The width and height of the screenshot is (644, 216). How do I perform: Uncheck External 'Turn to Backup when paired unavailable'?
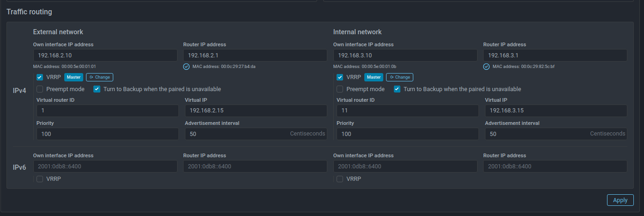pyautogui.click(x=97, y=89)
